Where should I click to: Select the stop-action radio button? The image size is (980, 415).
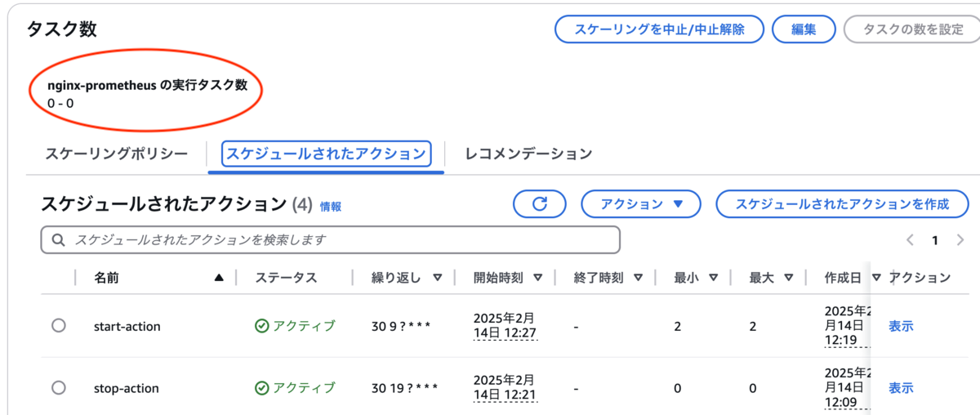coord(58,387)
